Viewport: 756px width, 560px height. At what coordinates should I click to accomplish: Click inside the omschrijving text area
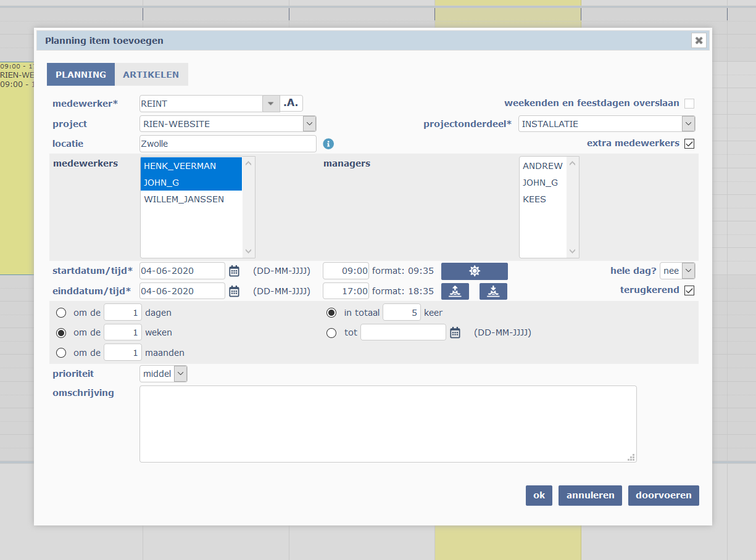pyautogui.click(x=388, y=424)
